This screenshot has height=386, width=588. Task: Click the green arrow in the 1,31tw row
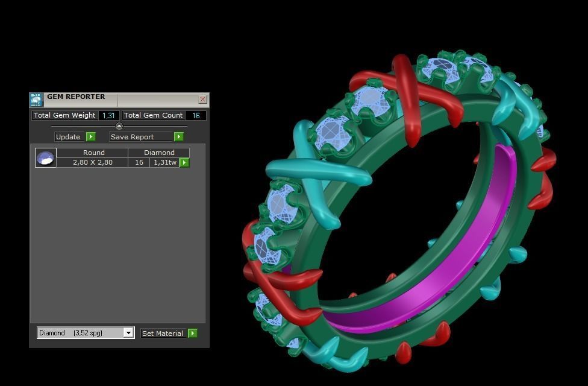184,163
